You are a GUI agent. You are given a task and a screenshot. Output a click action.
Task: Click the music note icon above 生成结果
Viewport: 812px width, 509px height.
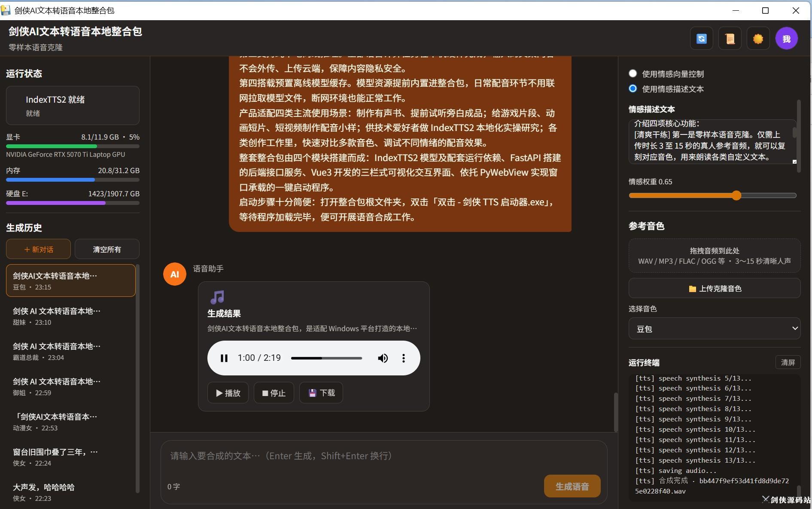[x=217, y=297]
